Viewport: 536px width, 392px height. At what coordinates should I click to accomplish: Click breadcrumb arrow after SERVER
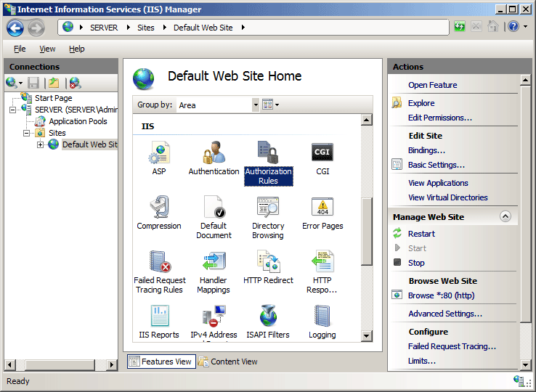[128, 28]
